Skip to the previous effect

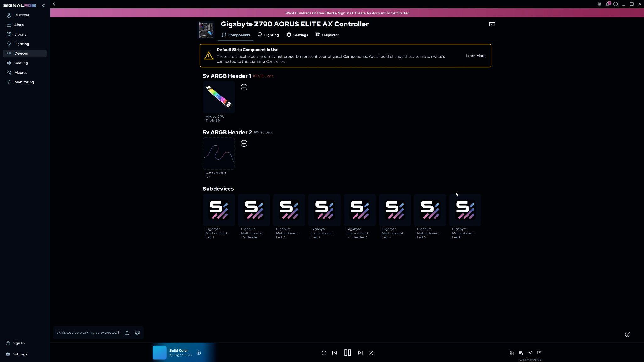[x=335, y=353]
